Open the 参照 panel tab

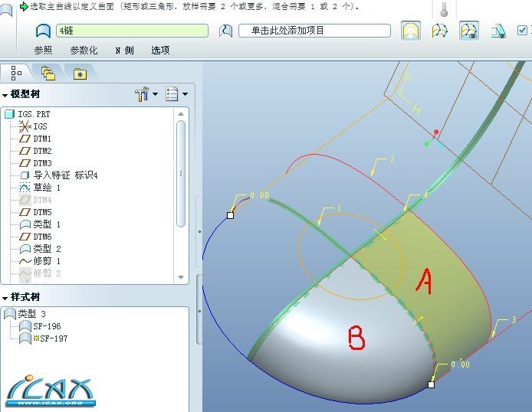point(43,50)
